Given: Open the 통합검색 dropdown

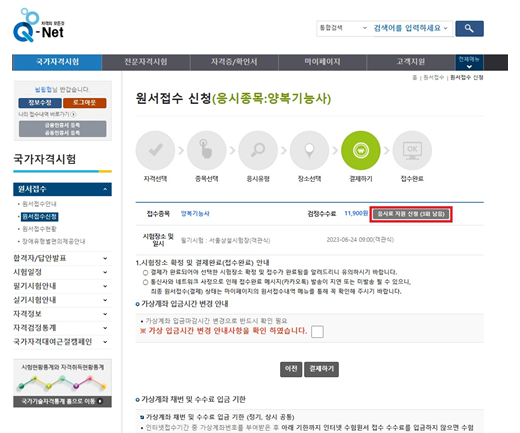Looking at the screenshot, I should click(x=343, y=28).
